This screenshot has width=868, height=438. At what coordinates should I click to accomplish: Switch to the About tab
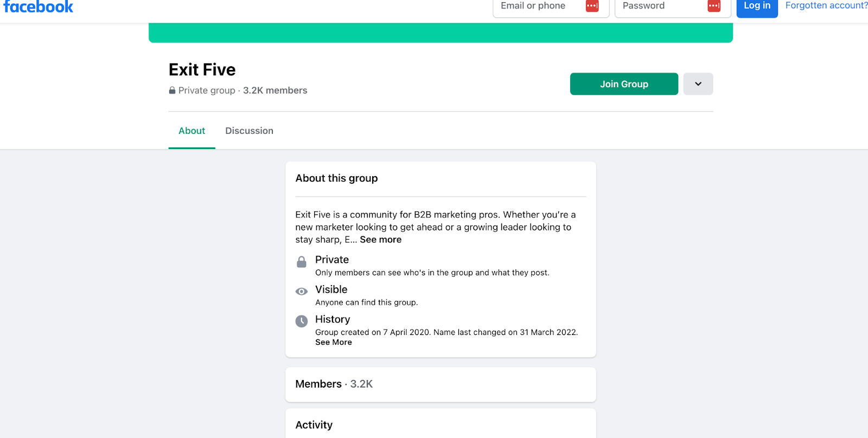coord(192,131)
